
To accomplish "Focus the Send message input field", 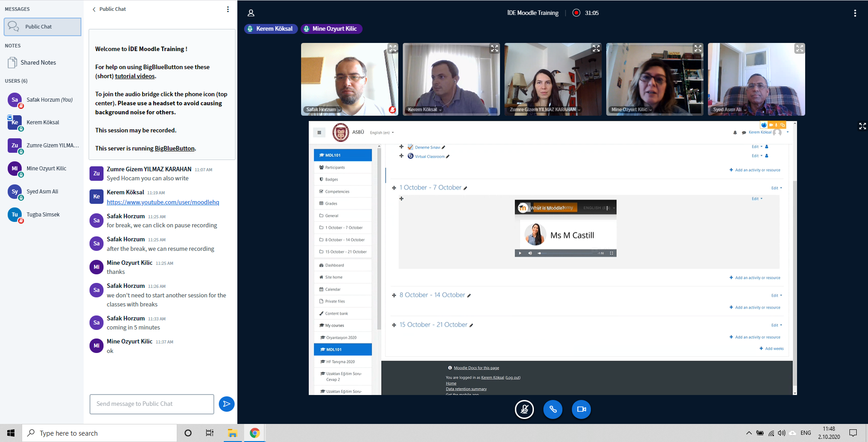I will 152,404.
